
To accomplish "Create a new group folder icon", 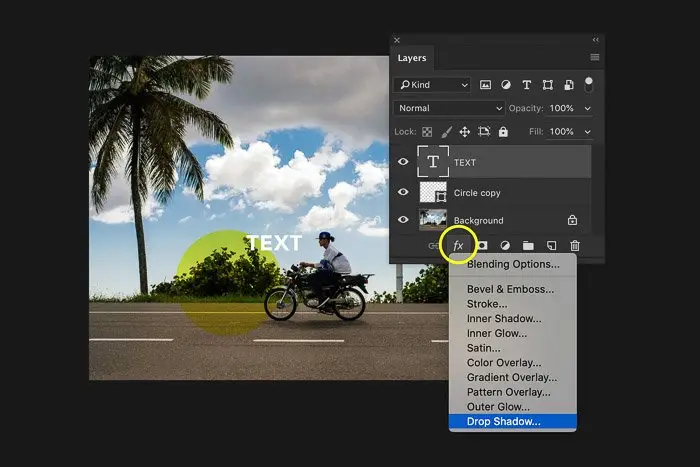I will click(528, 246).
